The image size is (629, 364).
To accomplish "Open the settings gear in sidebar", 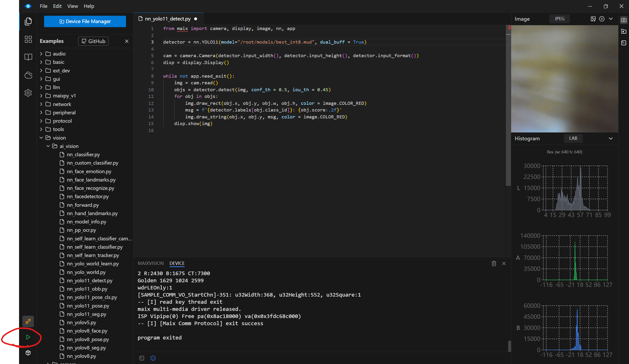I will click(28, 93).
